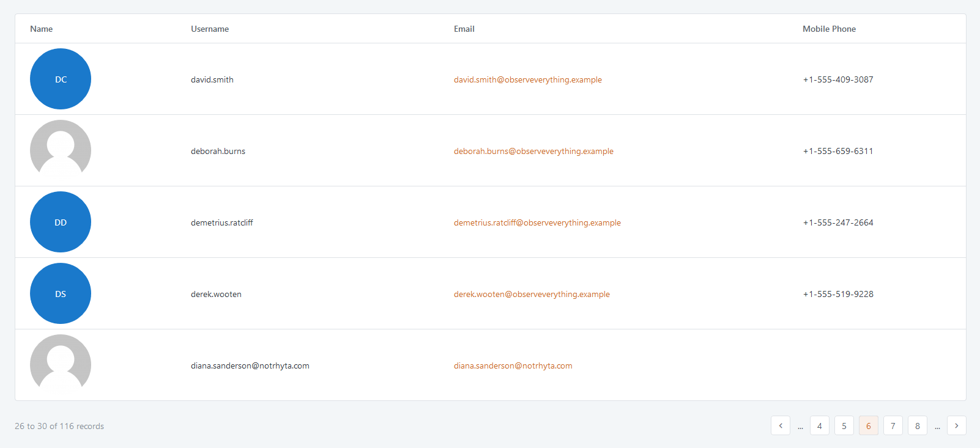
Task: Click phone number +1-555-409-3087
Action: pyautogui.click(x=838, y=79)
